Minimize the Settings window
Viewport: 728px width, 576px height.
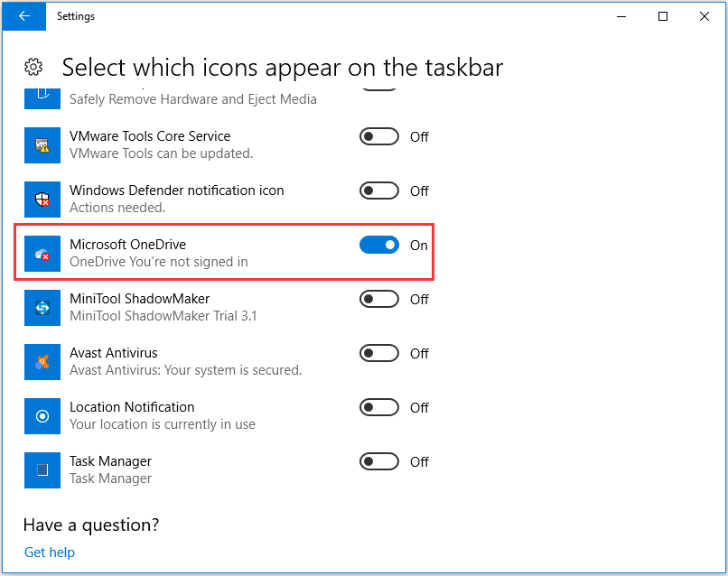(x=621, y=16)
